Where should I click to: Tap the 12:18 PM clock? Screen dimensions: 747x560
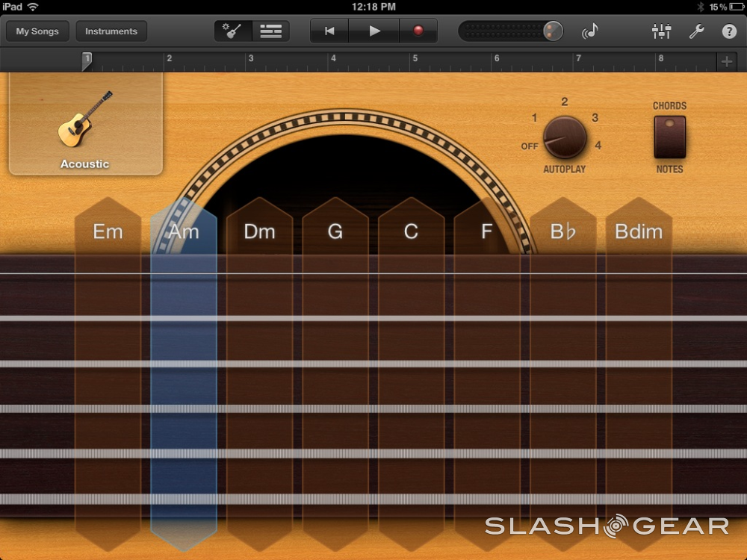point(373,7)
